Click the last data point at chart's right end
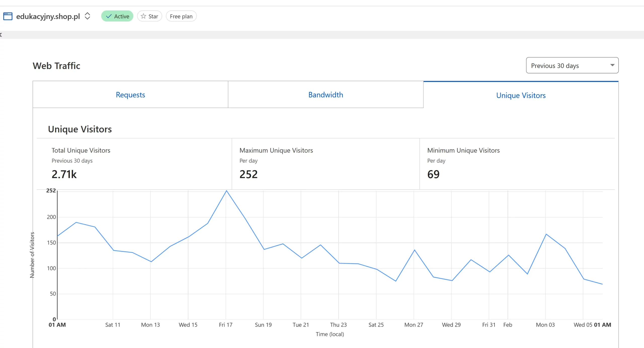This screenshot has height=348, width=644. pos(602,284)
